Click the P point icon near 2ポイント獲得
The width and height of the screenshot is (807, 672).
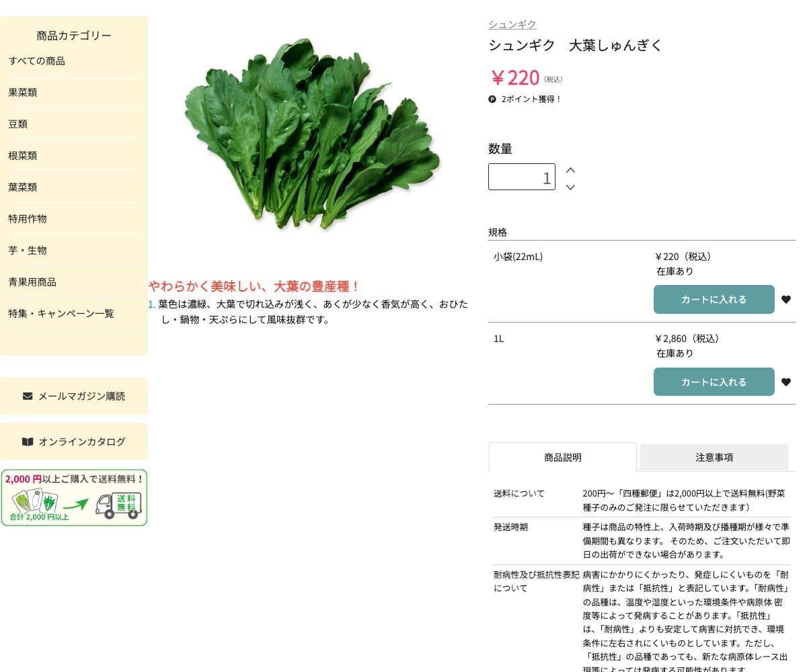point(493,99)
